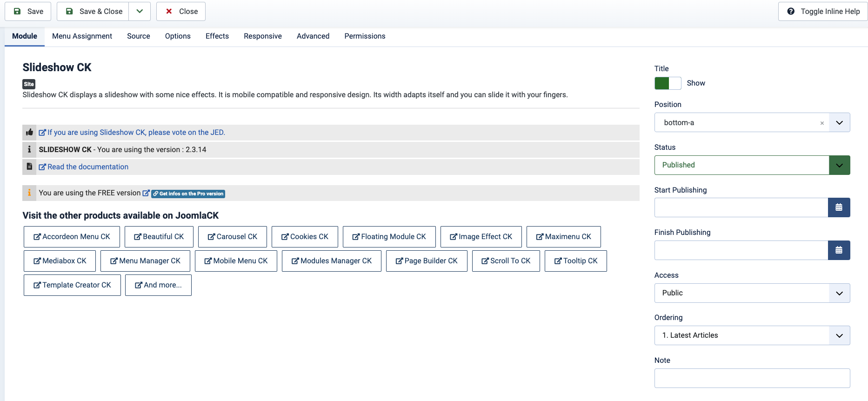Open Image Effect CK link
Viewport: 868px width, 401px height.
pos(481,237)
